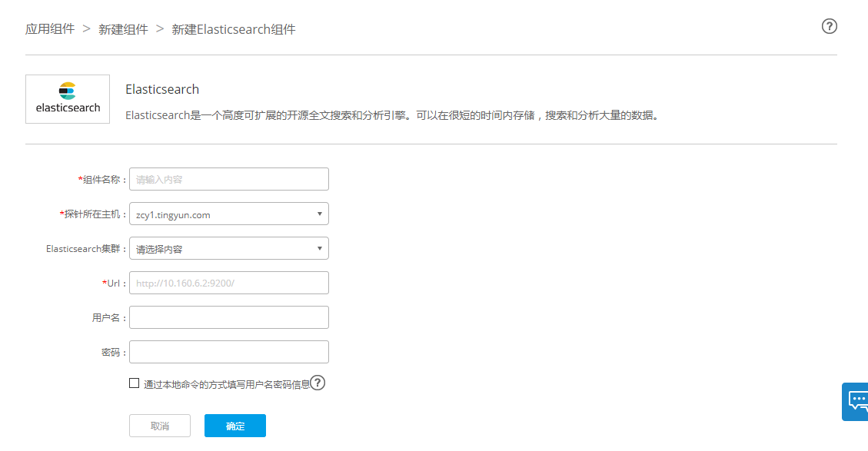
Task: Click the 密码 label
Action: click(x=114, y=353)
